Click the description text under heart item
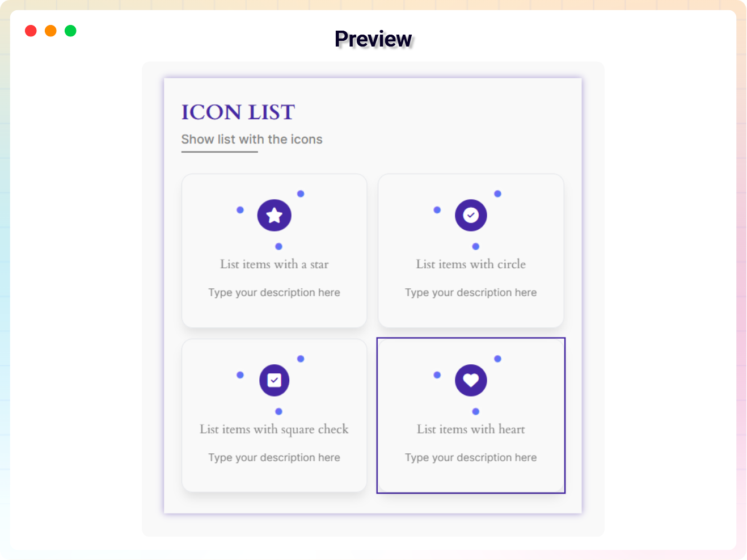Viewport: 747px width, 560px height. (x=471, y=458)
